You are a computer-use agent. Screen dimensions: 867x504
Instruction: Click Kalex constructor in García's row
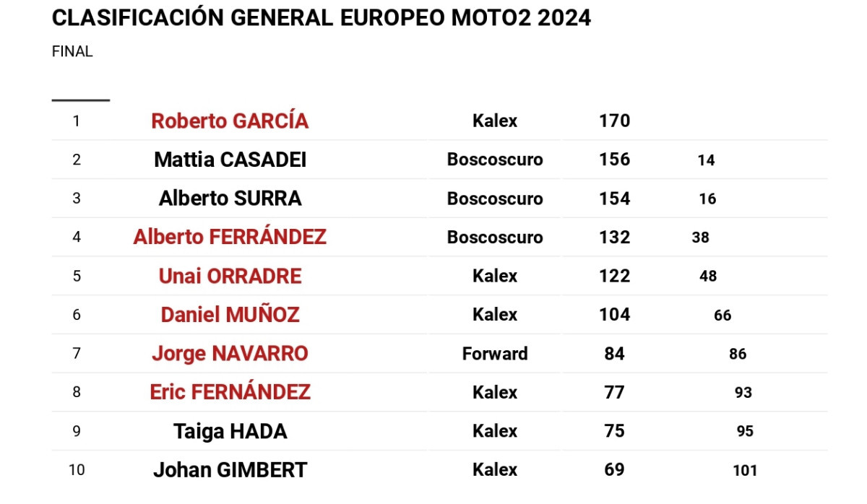tap(495, 121)
